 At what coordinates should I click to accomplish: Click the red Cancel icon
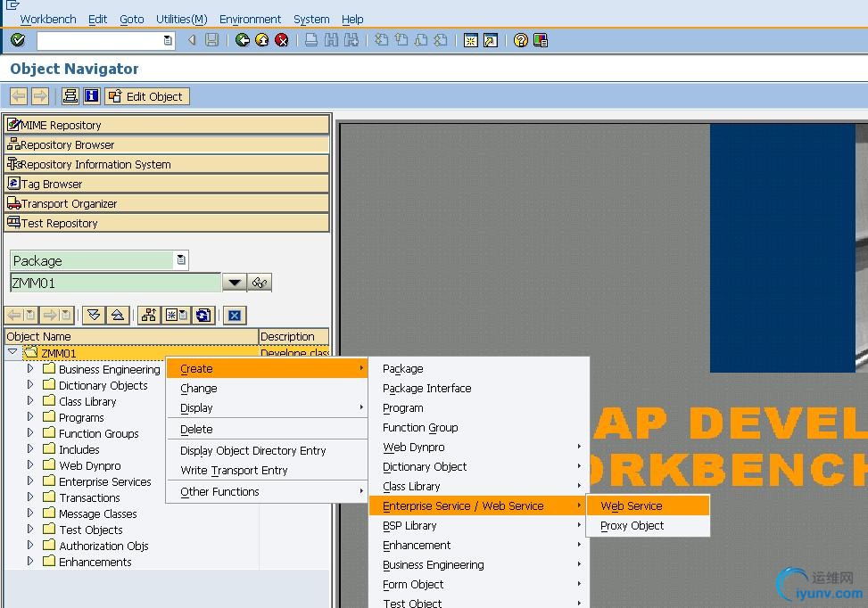pos(282,40)
